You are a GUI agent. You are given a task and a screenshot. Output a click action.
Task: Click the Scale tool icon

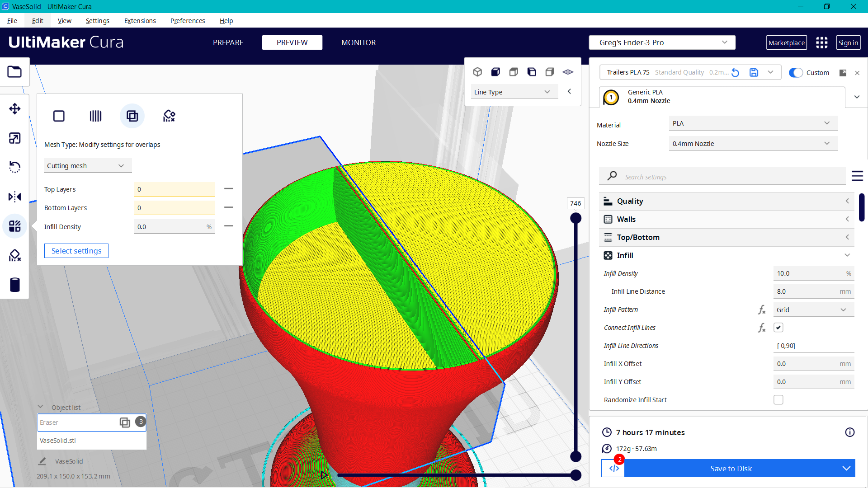pos(14,138)
